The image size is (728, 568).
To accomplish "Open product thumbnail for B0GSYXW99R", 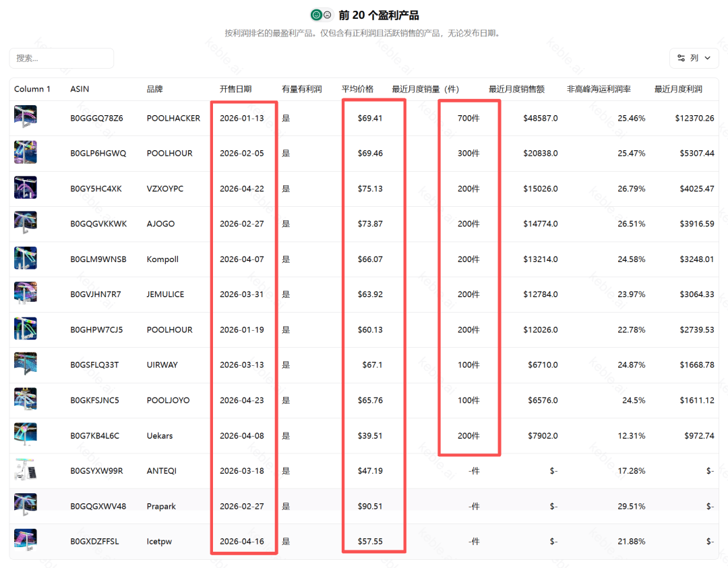I will click(x=26, y=470).
